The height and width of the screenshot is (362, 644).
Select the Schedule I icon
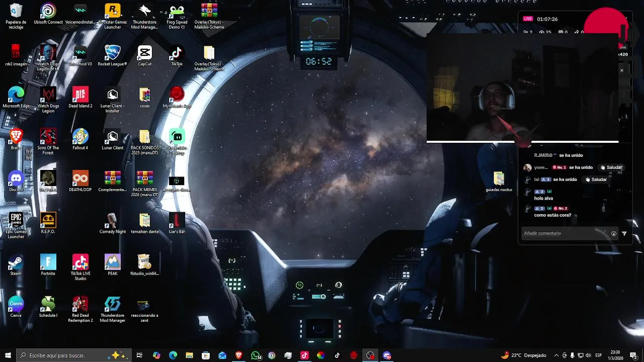tap(48, 307)
